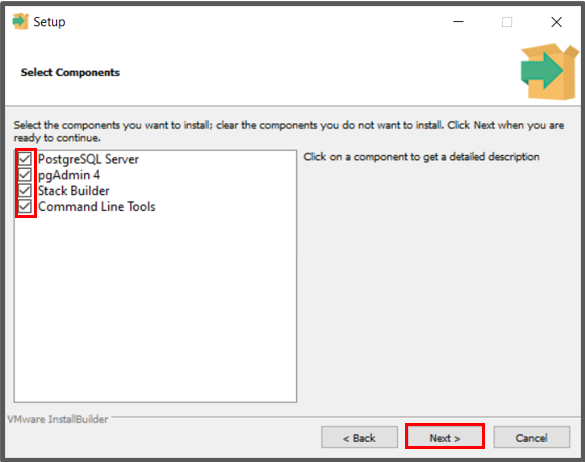Go back with the Back button
585x462 pixels.
(x=359, y=437)
